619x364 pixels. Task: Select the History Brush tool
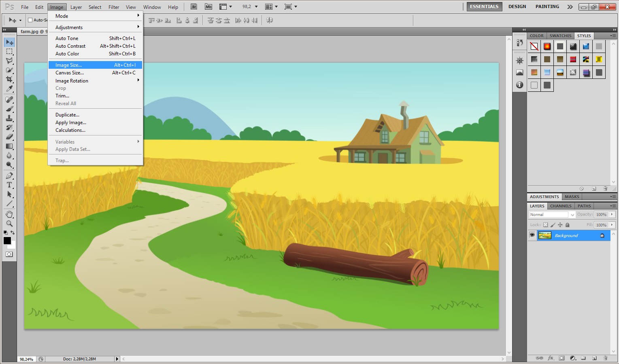tap(9, 127)
